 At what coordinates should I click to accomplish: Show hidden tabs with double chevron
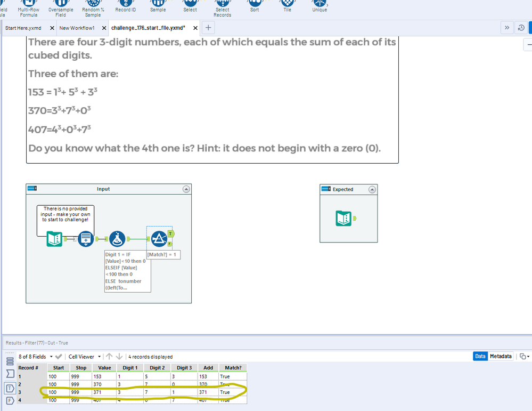(x=507, y=28)
